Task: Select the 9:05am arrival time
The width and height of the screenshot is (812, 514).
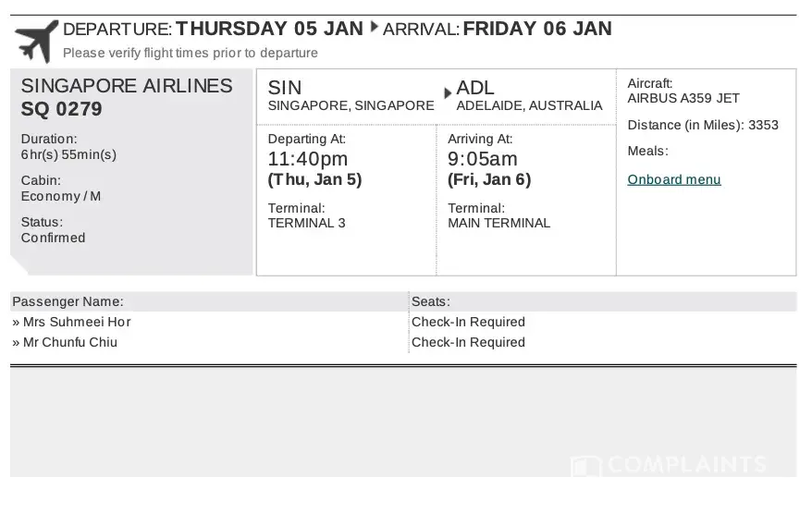Action: pos(483,159)
